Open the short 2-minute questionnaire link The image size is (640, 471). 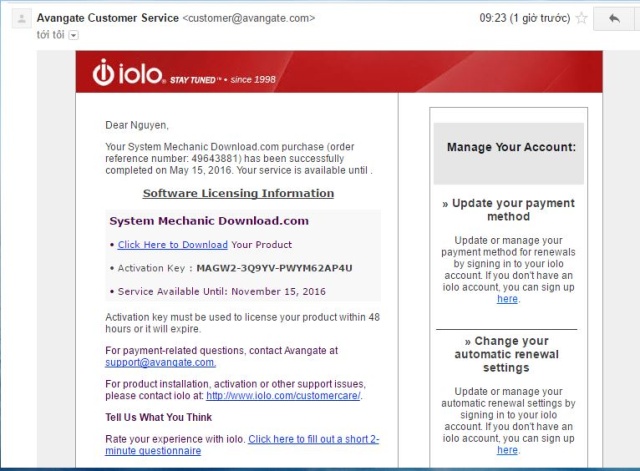point(242,445)
